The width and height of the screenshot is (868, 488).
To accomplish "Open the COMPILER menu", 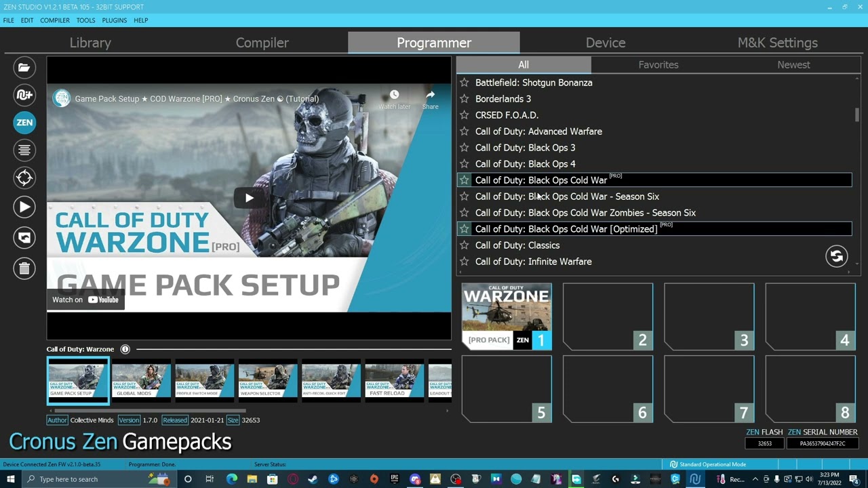I will point(55,20).
